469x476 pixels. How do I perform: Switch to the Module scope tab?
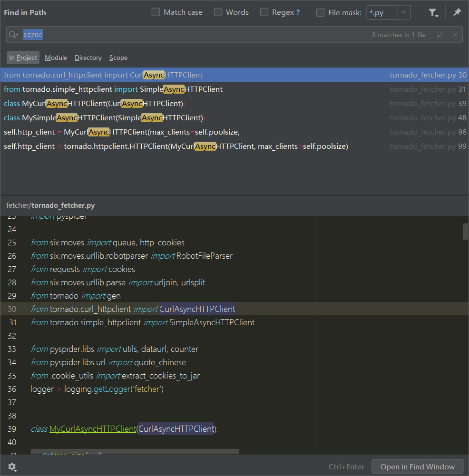[x=56, y=58]
